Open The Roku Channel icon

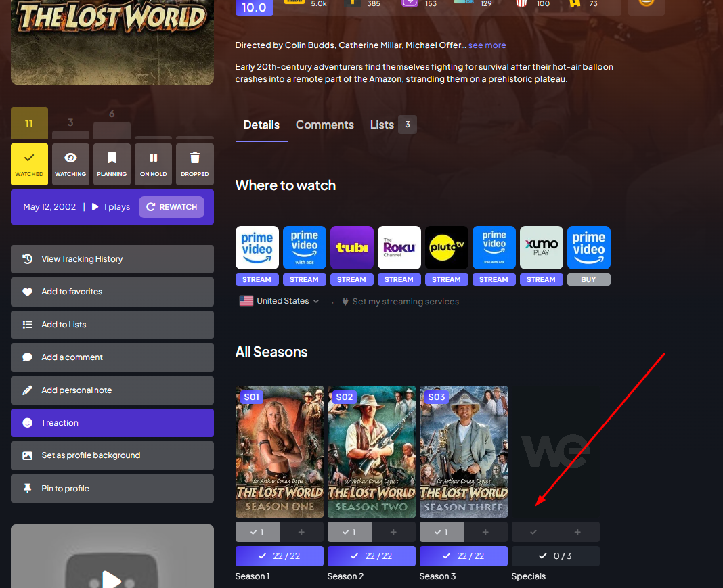[399, 248]
